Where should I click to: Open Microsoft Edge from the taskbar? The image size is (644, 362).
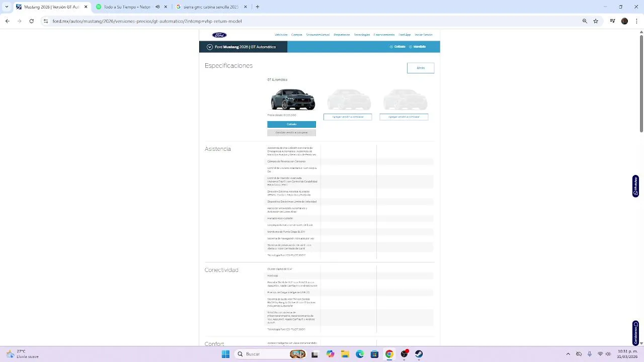point(360,354)
